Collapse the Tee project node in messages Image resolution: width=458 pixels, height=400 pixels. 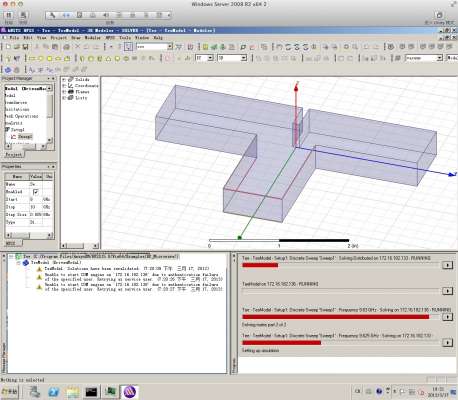point(11,257)
